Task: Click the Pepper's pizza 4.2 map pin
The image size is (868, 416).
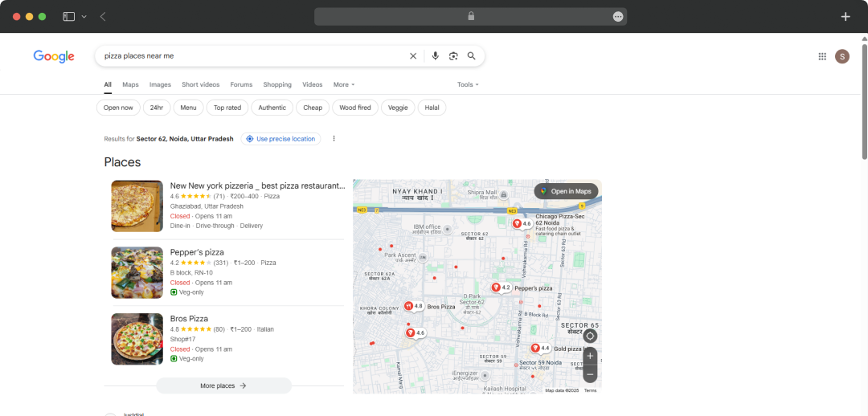Action: coord(501,288)
